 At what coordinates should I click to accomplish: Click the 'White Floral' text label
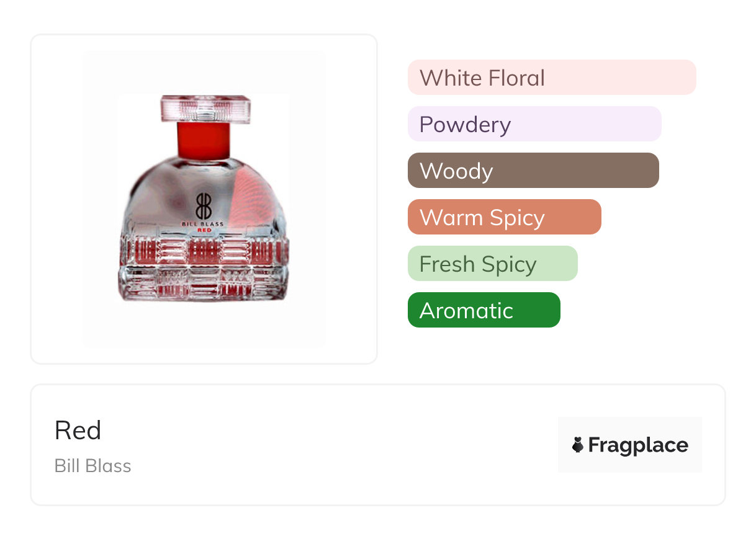pos(482,78)
